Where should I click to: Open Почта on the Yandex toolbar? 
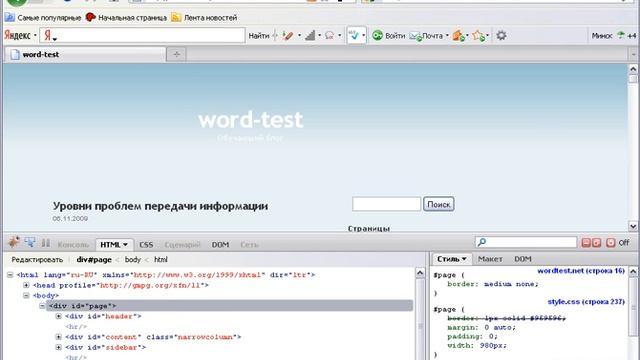click(x=427, y=36)
